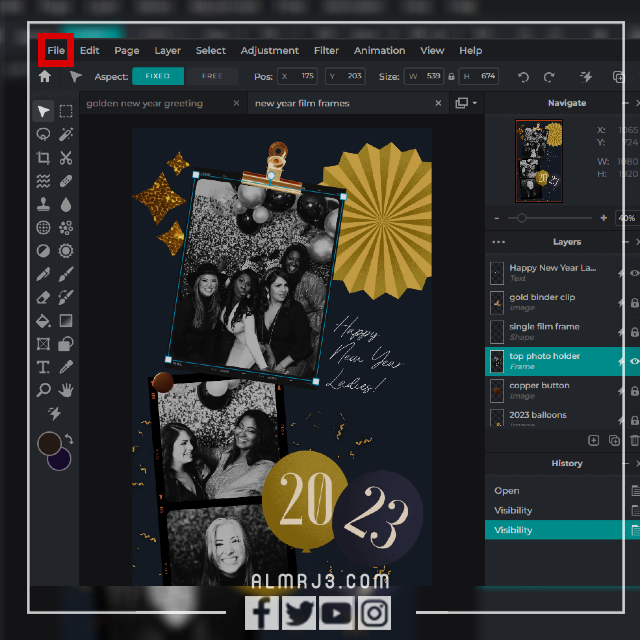Duplicate layer icon in Layers footer
This screenshot has width=640, height=640.
click(614, 440)
